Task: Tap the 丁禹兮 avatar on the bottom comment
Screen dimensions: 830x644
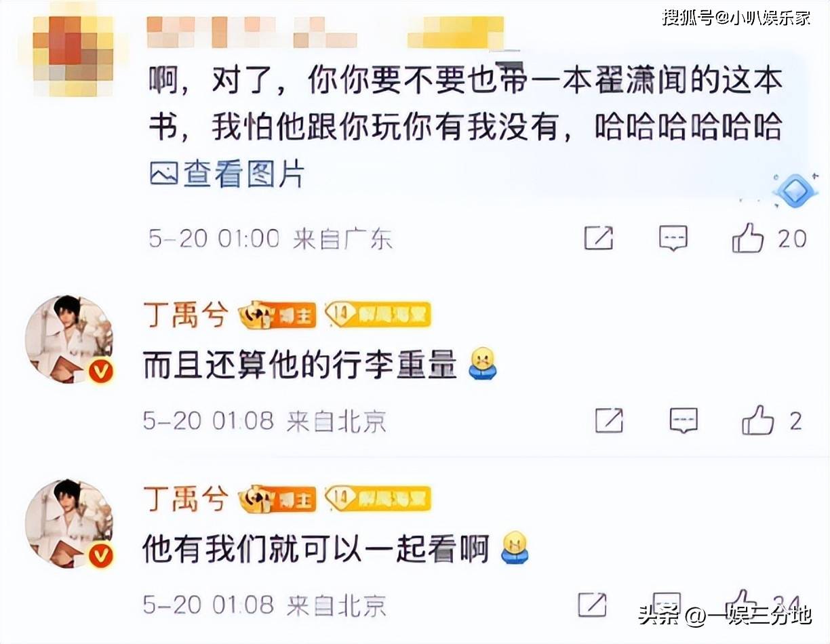Action: click(x=68, y=523)
